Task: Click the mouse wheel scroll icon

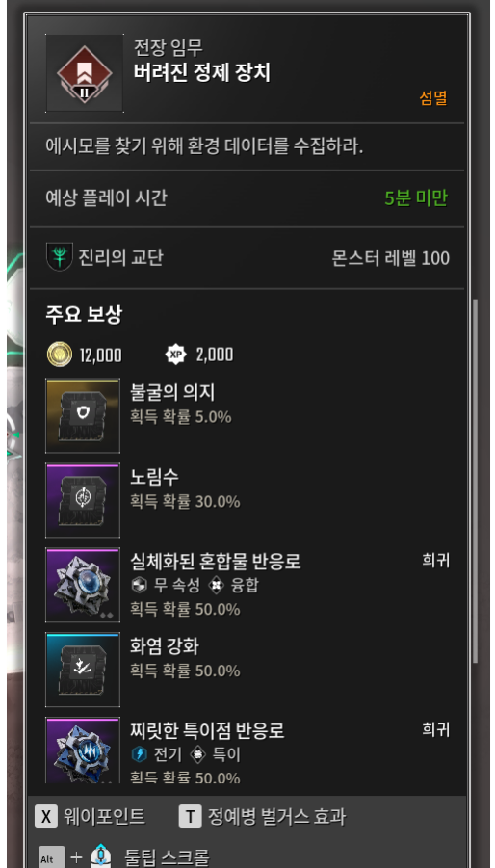Action: click(101, 856)
